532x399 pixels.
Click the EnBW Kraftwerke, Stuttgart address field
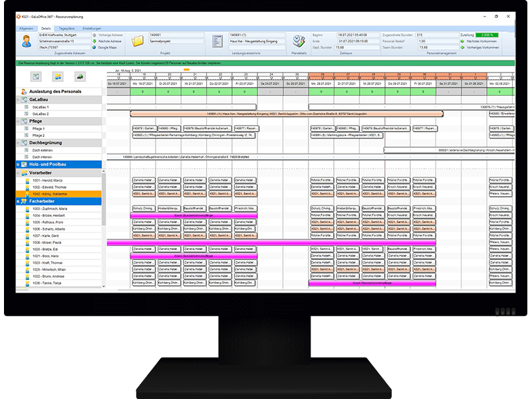(65, 35)
